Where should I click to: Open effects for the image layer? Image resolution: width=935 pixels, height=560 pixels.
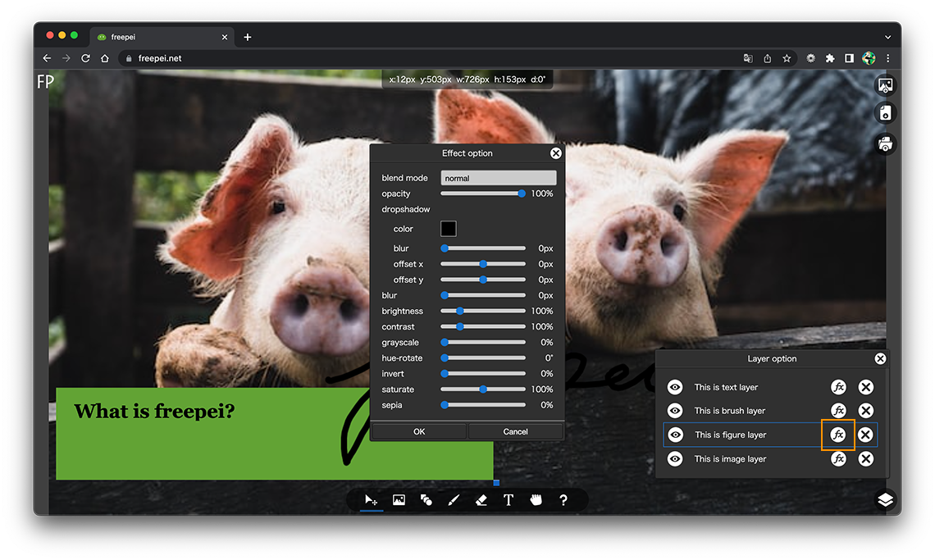point(838,458)
